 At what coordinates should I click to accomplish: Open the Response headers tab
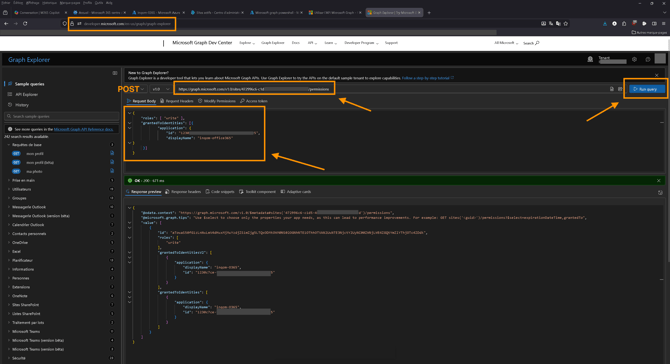[x=183, y=191]
